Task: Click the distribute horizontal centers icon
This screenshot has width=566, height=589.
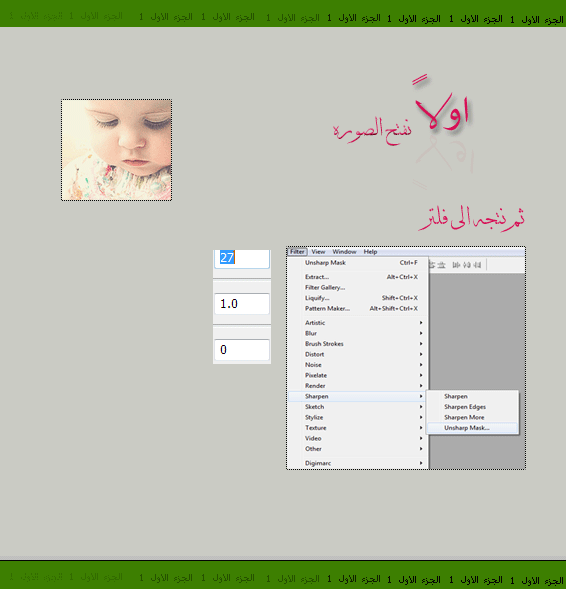Action: pyautogui.click(x=467, y=265)
